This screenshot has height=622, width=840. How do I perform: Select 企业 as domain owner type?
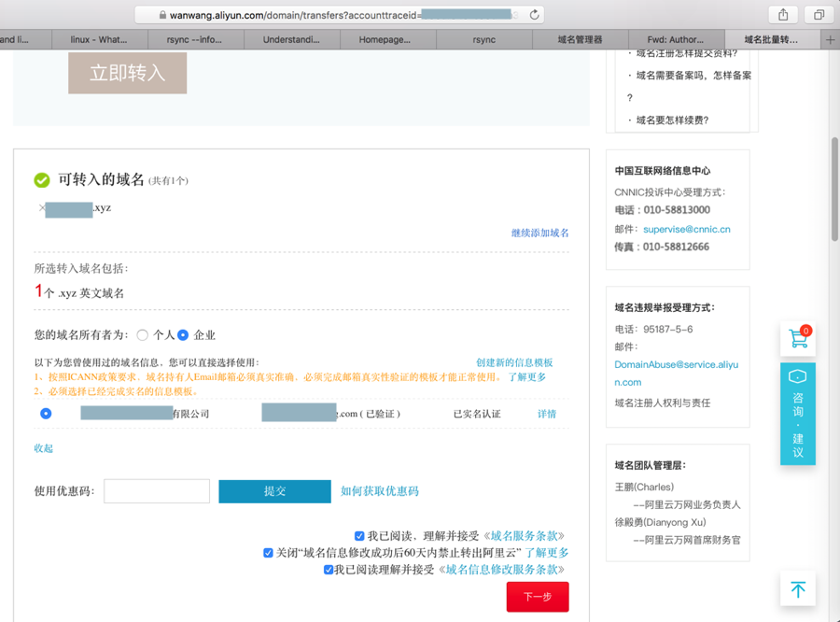click(x=183, y=335)
